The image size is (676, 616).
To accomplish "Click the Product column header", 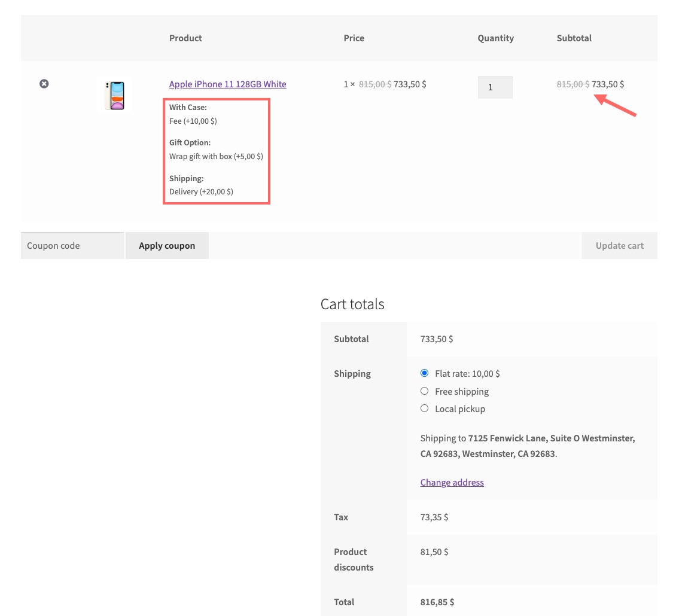I will pos(185,38).
